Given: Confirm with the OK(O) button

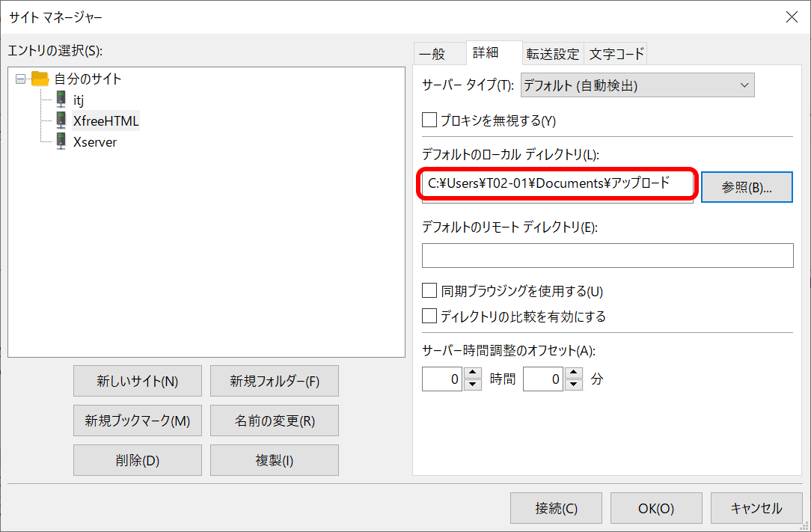Looking at the screenshot, I should (656, 508).
